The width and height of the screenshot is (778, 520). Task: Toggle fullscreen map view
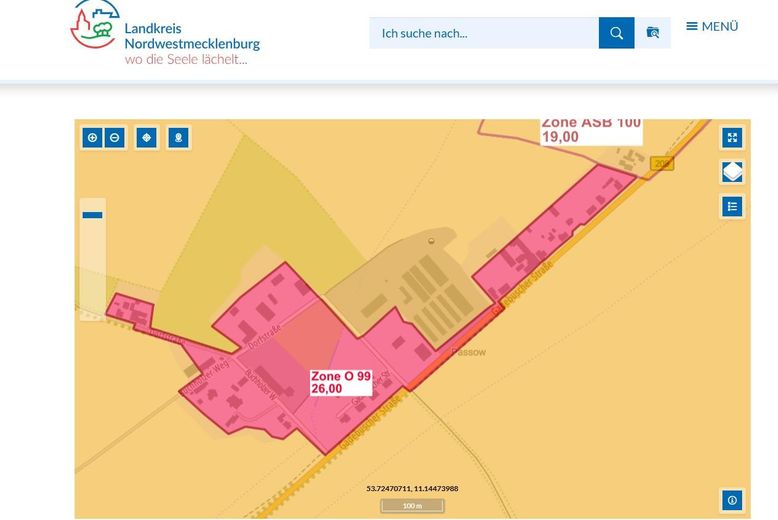[x=732, y=138]
